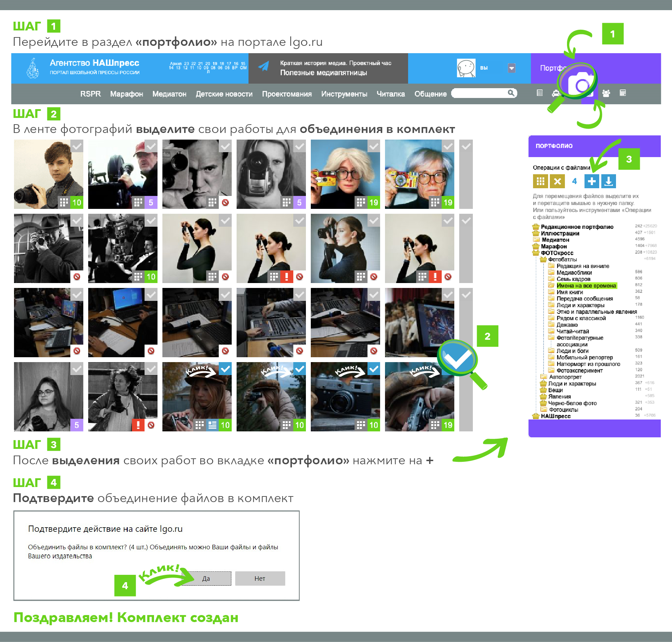Open the user dropdown arrow next to вы
Image resolution: width=672 pixels, height=642 pixels.
coord(512,68)
